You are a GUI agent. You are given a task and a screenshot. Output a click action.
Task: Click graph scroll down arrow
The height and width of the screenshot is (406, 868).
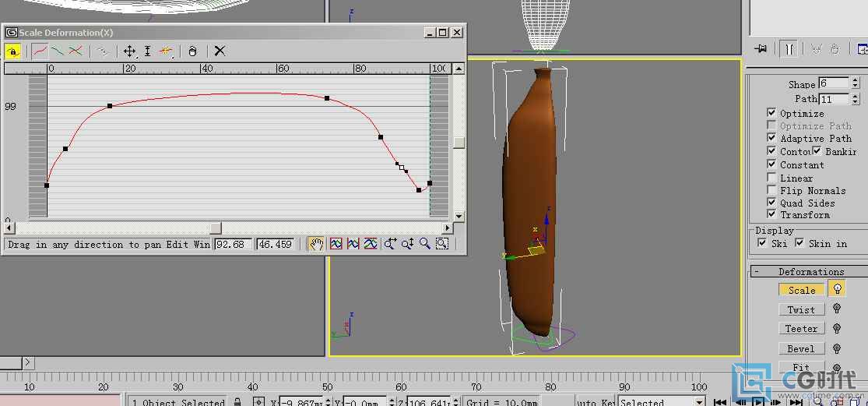[459, 216]
